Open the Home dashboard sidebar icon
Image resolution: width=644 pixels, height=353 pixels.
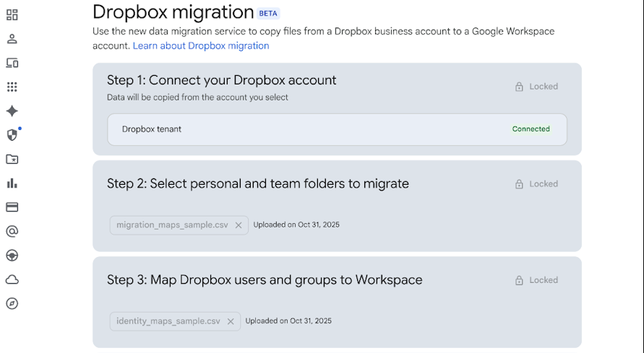12,15
